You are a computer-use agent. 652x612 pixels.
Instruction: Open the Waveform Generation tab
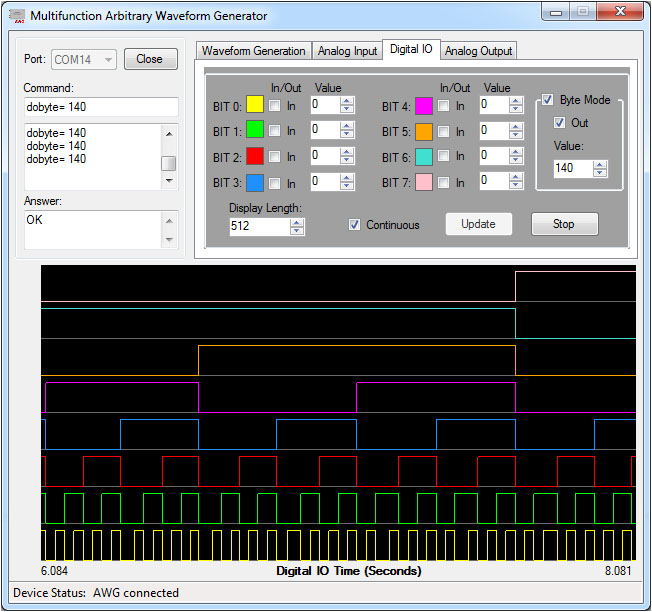(253, 51)
